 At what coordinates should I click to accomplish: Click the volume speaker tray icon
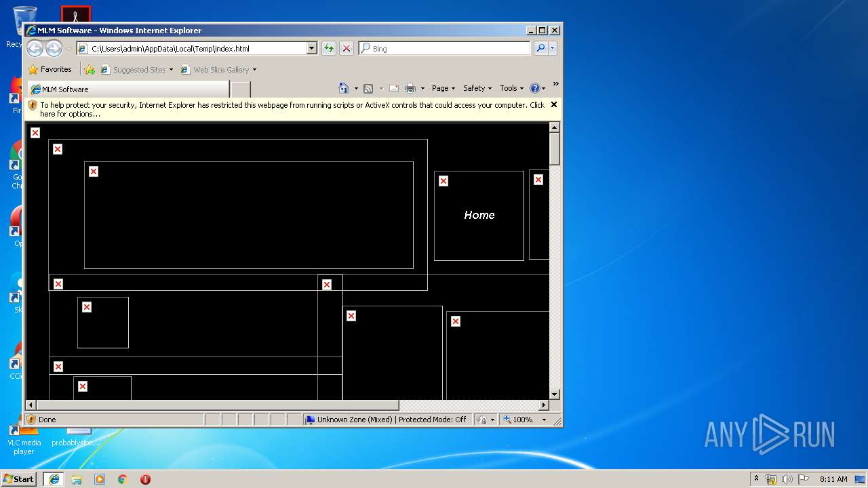pos(787,479)
